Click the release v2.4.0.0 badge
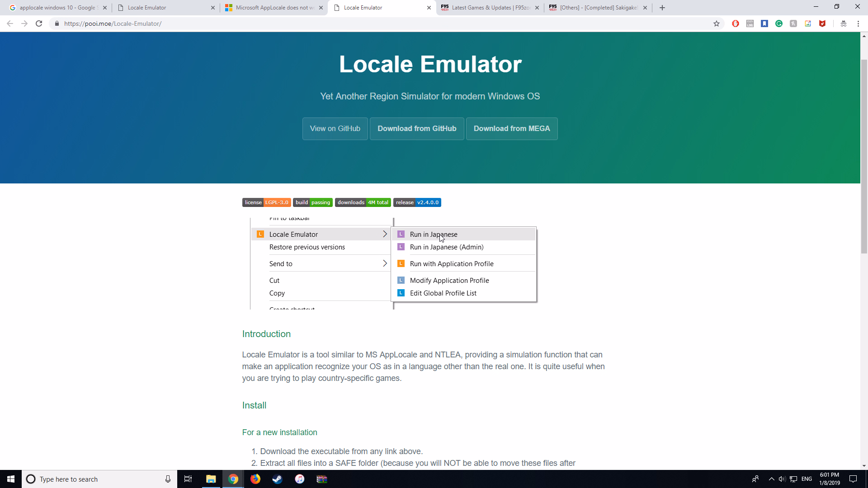868x488 pixels. [x=417, y=202]
